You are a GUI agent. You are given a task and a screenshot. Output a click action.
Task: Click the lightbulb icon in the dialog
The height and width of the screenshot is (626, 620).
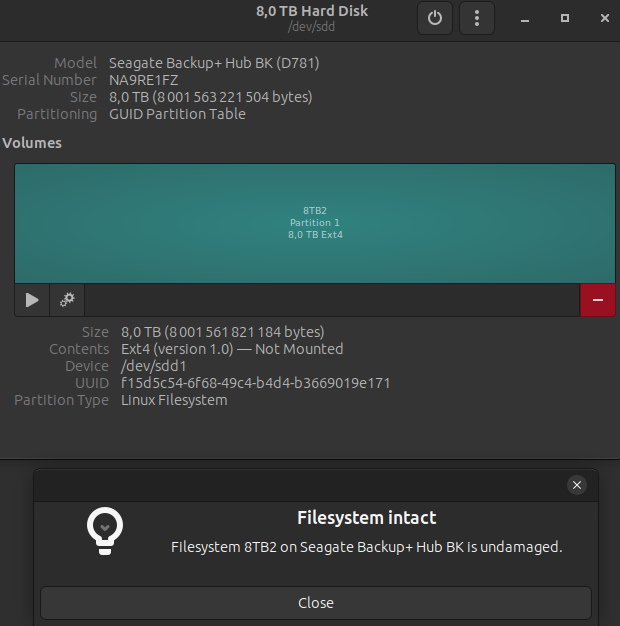click(105, 529)
